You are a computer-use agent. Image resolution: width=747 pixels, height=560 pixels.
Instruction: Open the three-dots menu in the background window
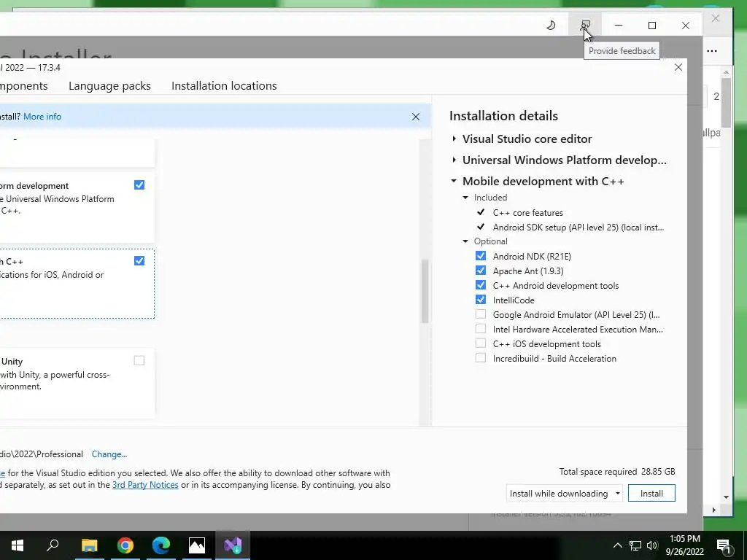[x=712, y=51]
